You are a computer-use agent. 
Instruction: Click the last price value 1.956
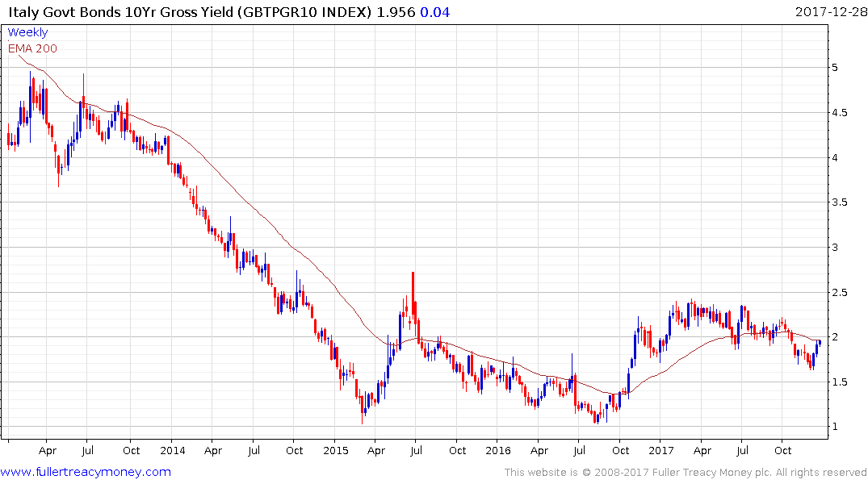pos(396,12)
